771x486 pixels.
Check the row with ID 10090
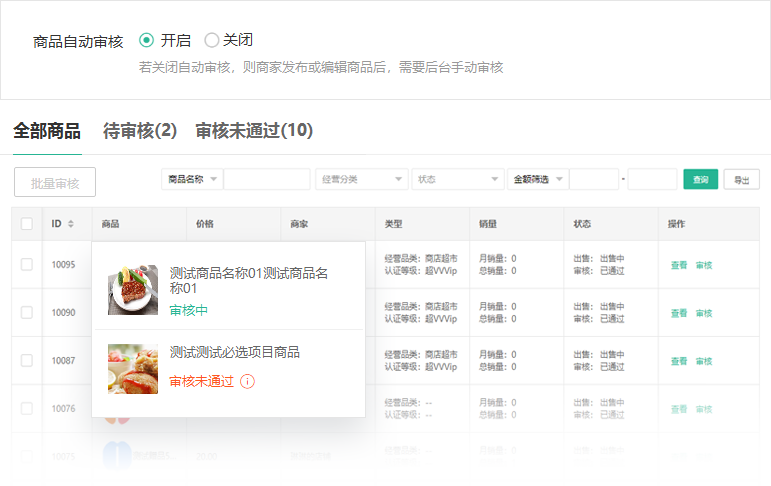(27, 312)
